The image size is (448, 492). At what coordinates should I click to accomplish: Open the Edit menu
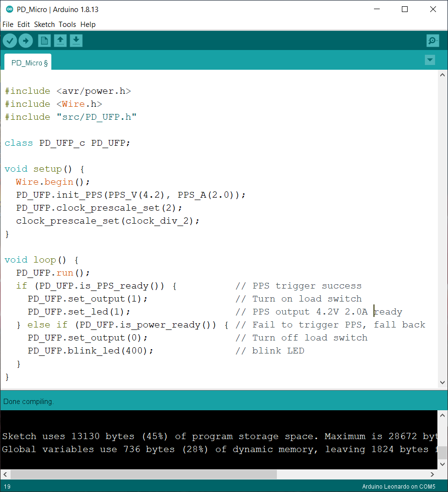[24, 25]
